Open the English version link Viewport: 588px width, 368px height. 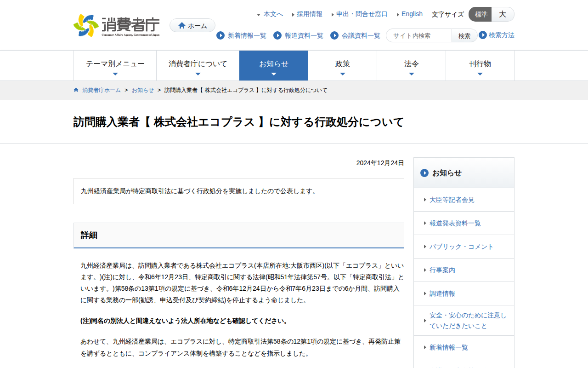pos(412,14)
